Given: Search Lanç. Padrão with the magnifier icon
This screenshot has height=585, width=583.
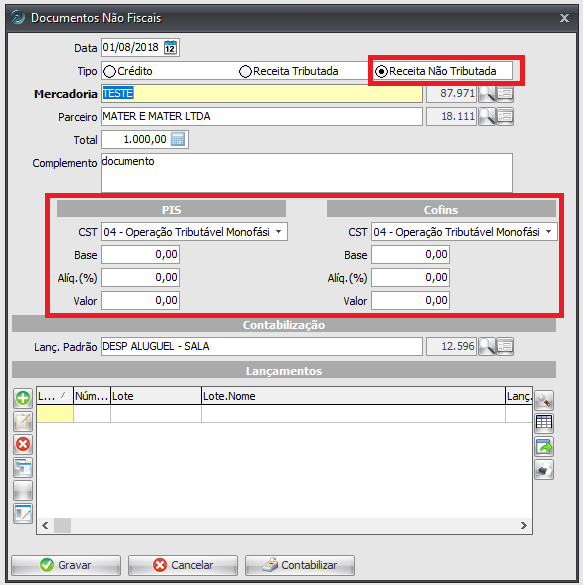Looking at the screenshot, I should click(486, 346).
